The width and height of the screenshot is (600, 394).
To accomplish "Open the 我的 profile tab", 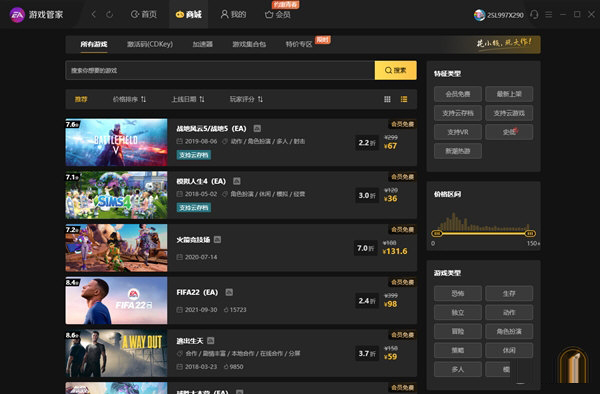I will (233, 15).
